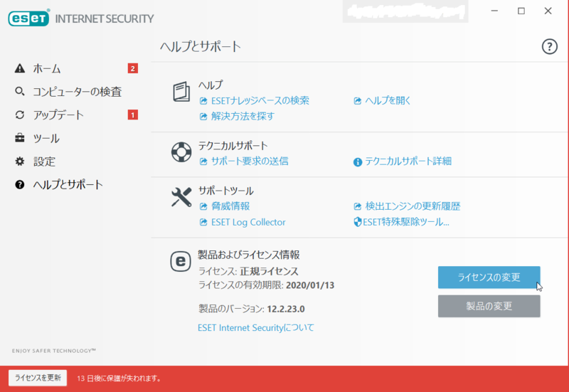Image resolution: width=569 pixels, height=392 pixels.
Task: Click the rounded e icon beside 製品およびライセンス情報
Action: click(181, 261)
